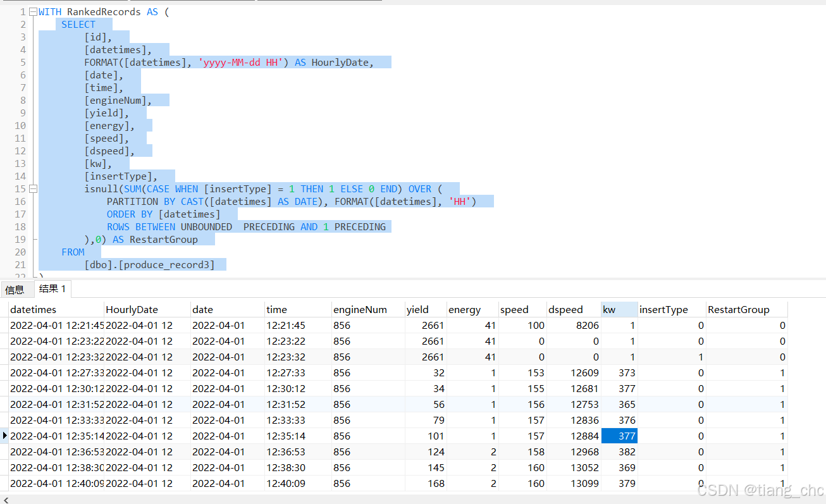
Task: Click the engineNum column header
Action: point(368,310)
